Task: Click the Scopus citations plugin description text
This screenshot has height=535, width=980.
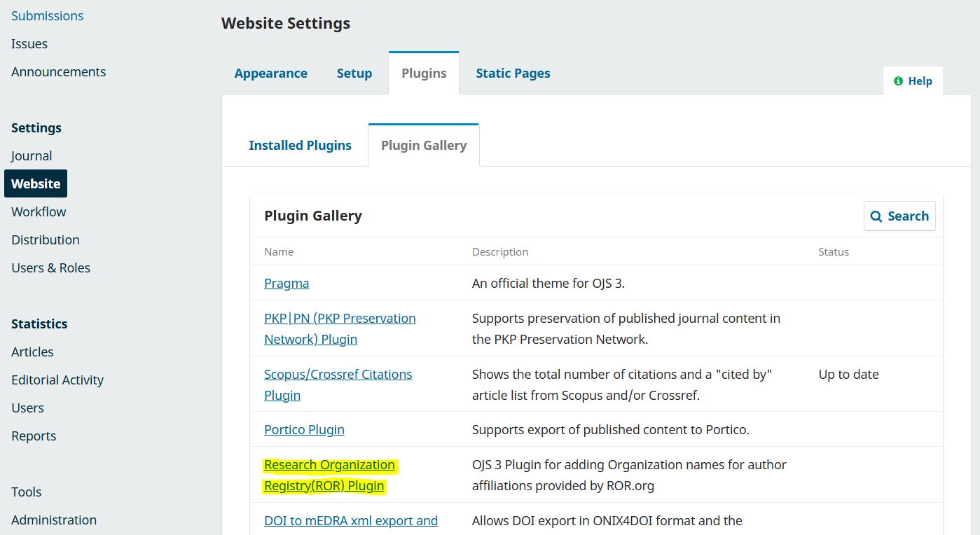Action: coord(622,384)
